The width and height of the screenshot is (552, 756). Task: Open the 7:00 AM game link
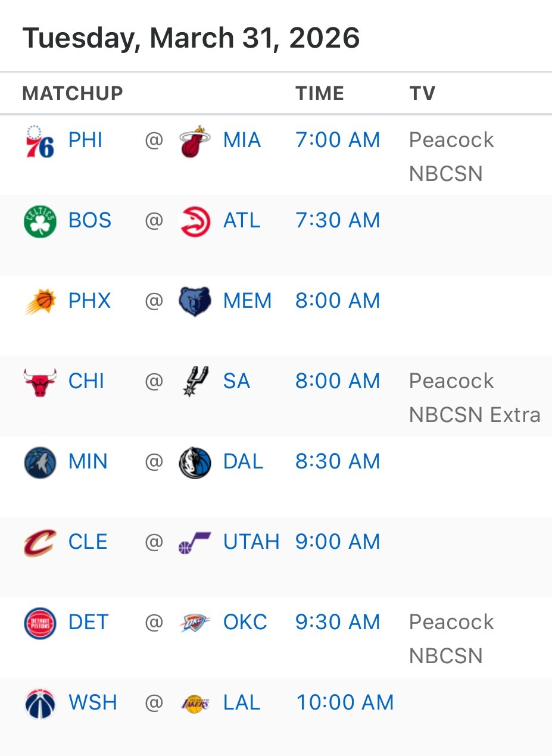tap(338, 140)
